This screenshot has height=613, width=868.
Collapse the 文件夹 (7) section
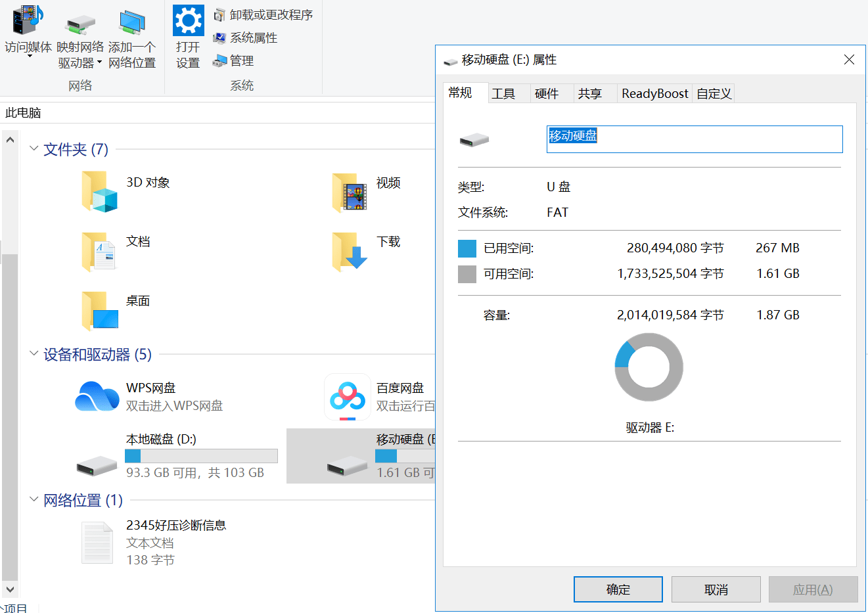(34, 149)
